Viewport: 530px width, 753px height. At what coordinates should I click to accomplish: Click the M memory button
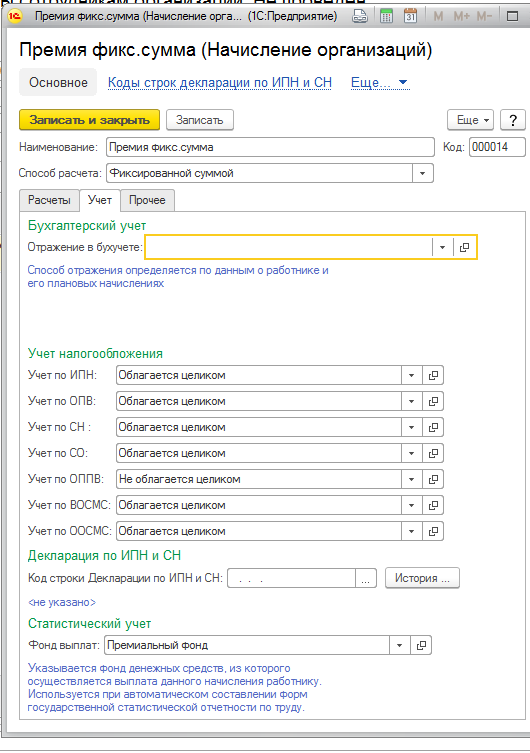coord(438,16)
